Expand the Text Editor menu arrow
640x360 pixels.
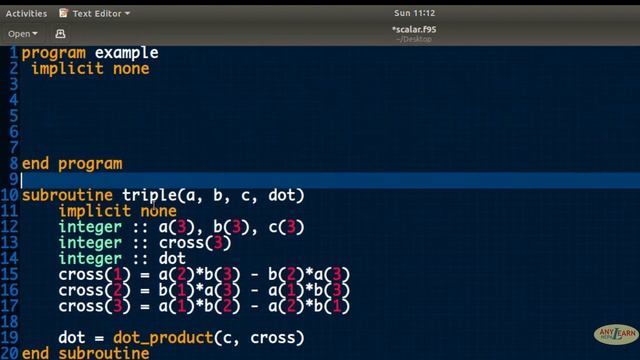pyautogui.click(x=127, y=13)
